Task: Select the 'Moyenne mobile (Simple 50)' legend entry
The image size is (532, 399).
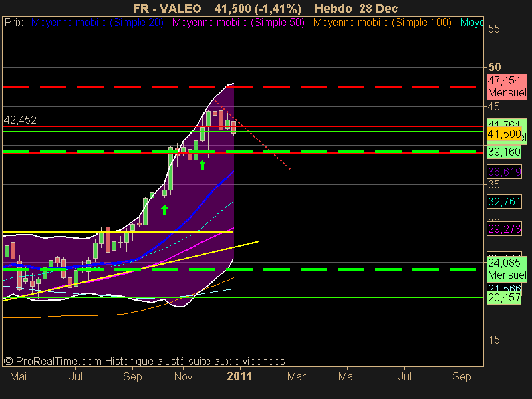Action: [x=238, y=23]
